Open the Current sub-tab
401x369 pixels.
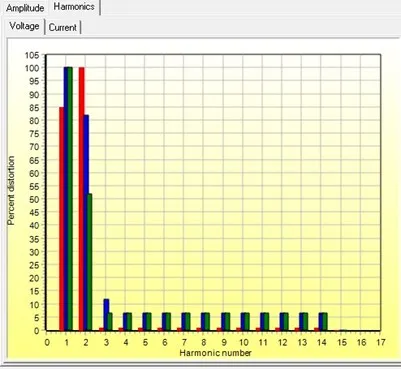pyautogui.click(x=63, y=27)
